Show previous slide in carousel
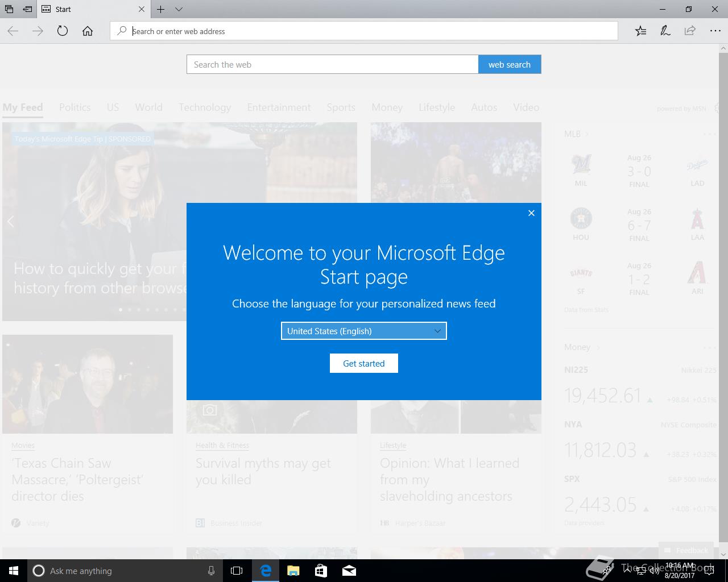 pyautogui.click(x=11, y=222)
